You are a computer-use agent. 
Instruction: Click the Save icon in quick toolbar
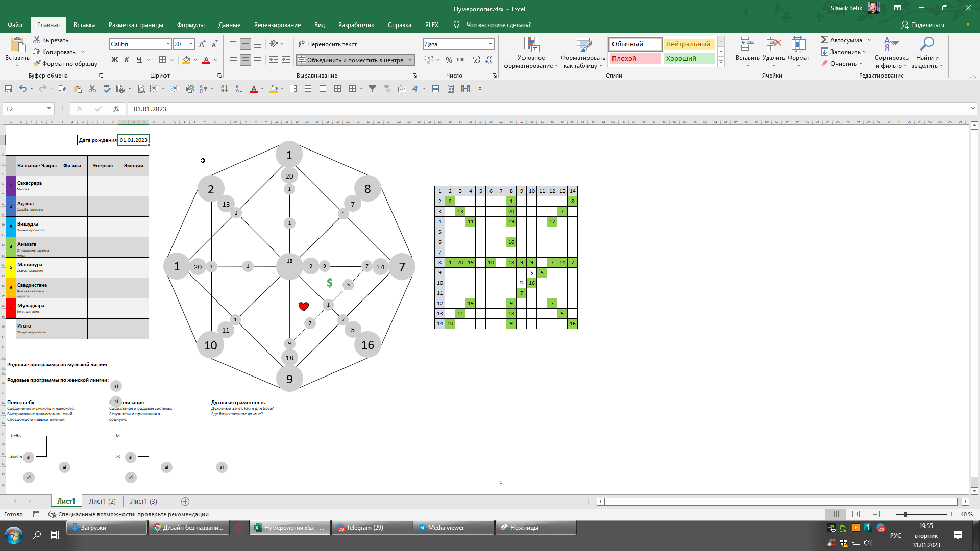coord(8,89)
